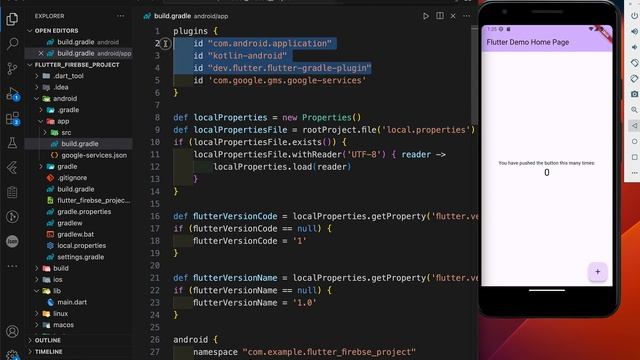Open settings.gradle file

(80, 257)
